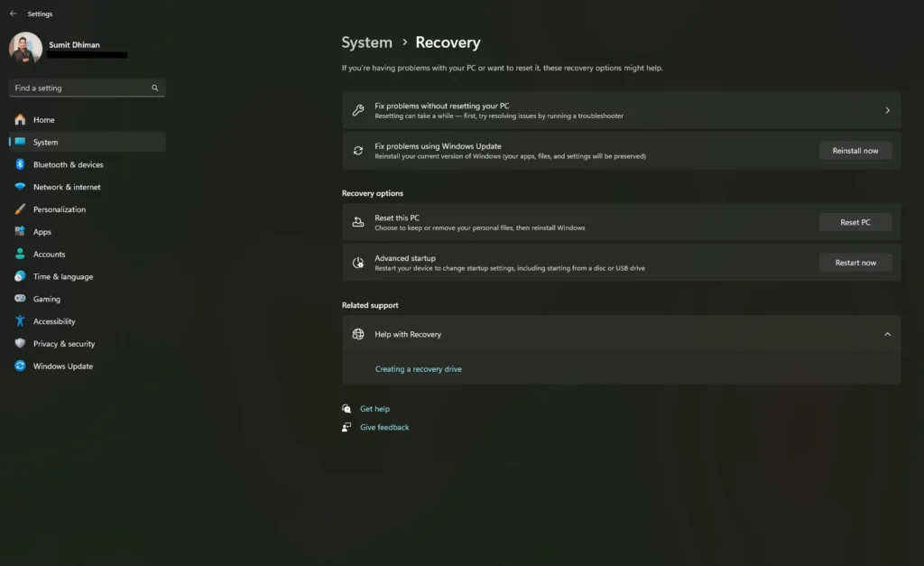Screen dimensions: 924x566
Task: Click the Windows Update sync icon
Action: pos(20,367)
